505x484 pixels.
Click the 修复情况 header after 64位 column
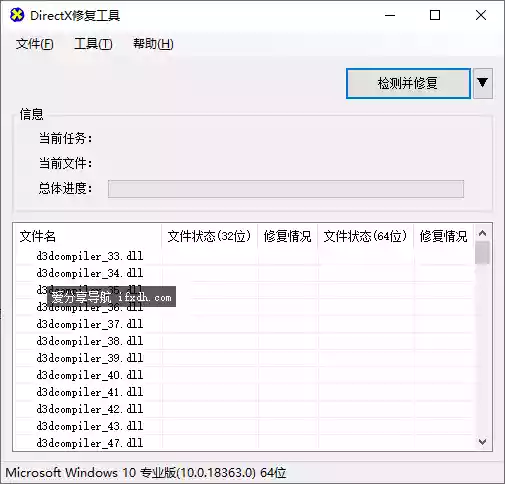pos(443,236)
